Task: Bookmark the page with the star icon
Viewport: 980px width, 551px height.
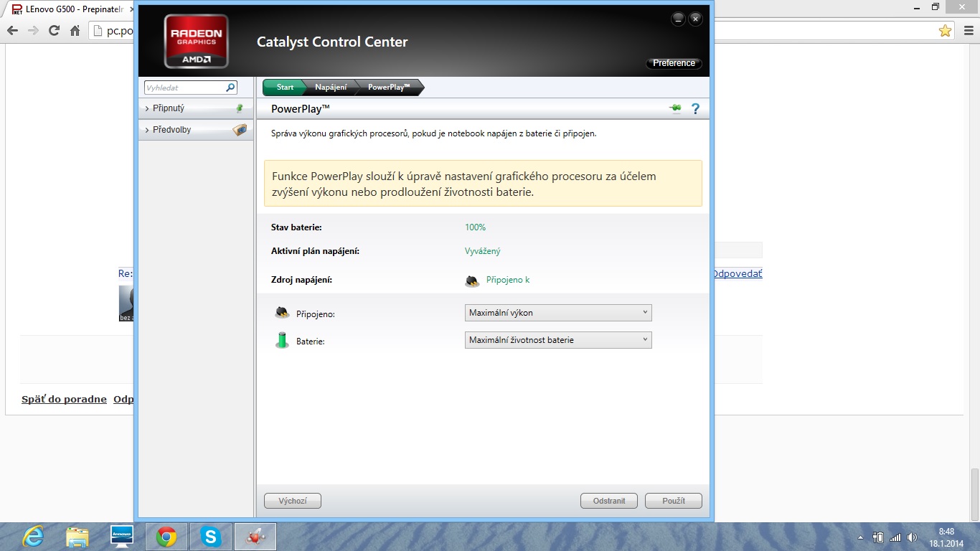Action: 946,31
